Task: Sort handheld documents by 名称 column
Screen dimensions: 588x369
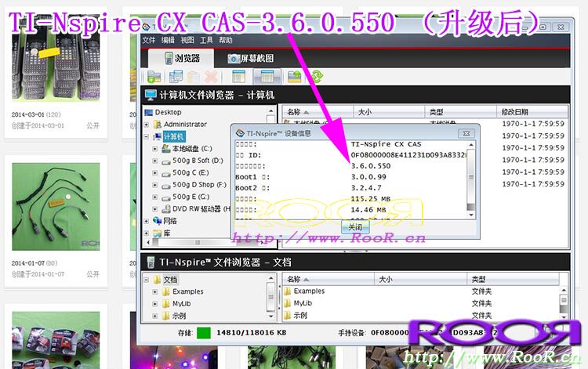Action: coord(328,279)
